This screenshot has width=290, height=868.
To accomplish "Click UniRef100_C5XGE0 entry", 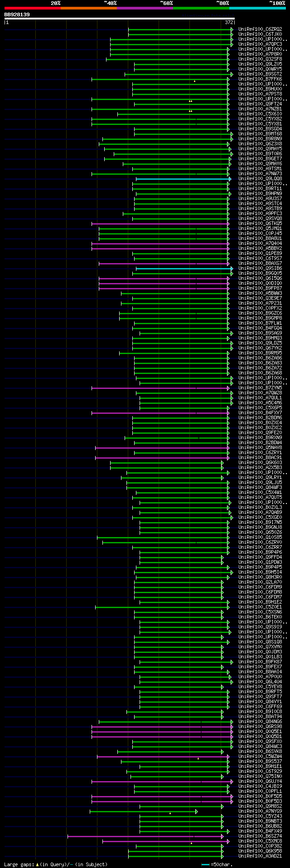I will point(260,518).
